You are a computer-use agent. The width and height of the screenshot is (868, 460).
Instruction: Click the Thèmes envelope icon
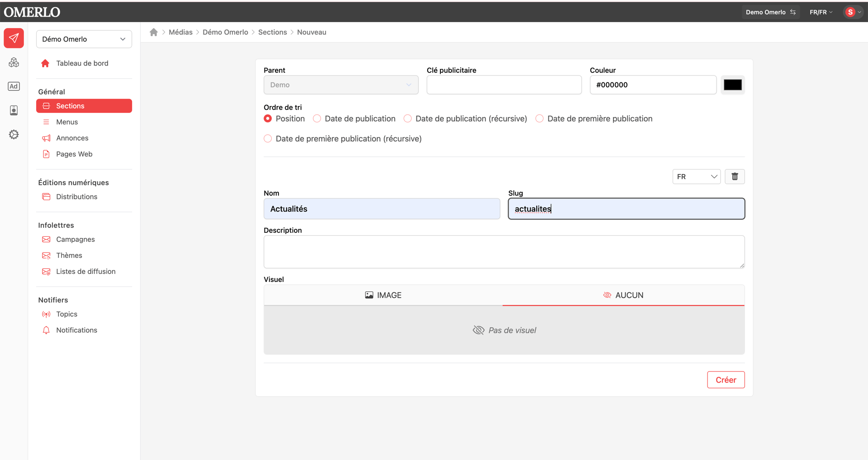[46, 255]
